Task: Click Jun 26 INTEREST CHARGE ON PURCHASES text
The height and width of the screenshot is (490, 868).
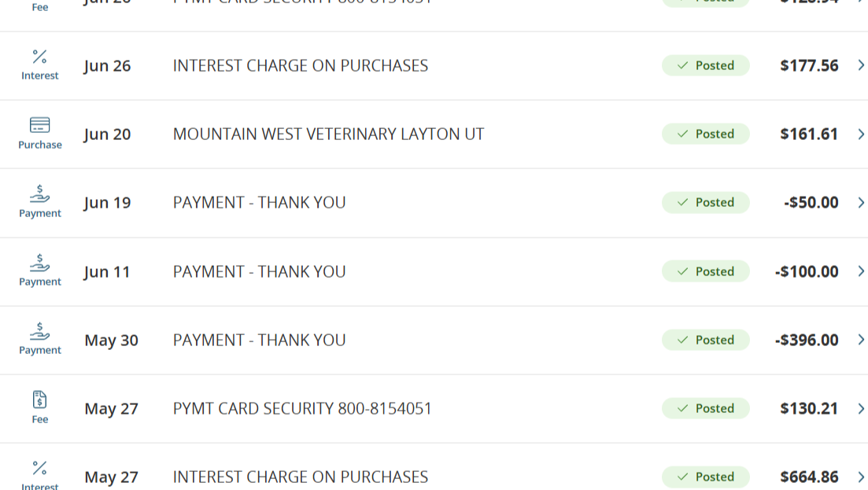Action: [x=300, y=66]
